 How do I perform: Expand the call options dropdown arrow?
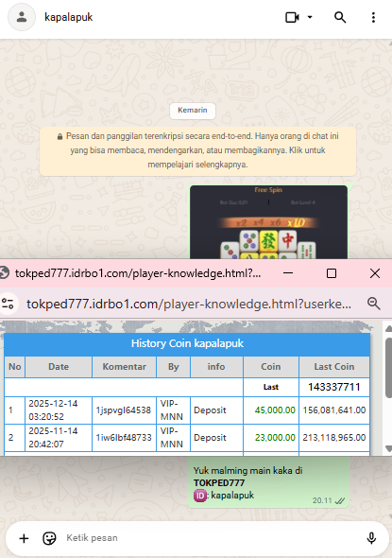tap(310, 17)
